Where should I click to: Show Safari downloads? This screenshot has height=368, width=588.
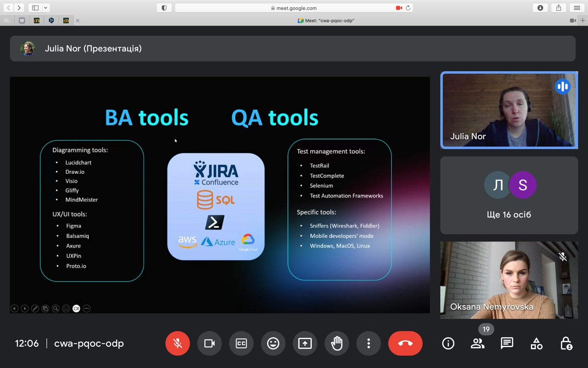tap(540, 8)
